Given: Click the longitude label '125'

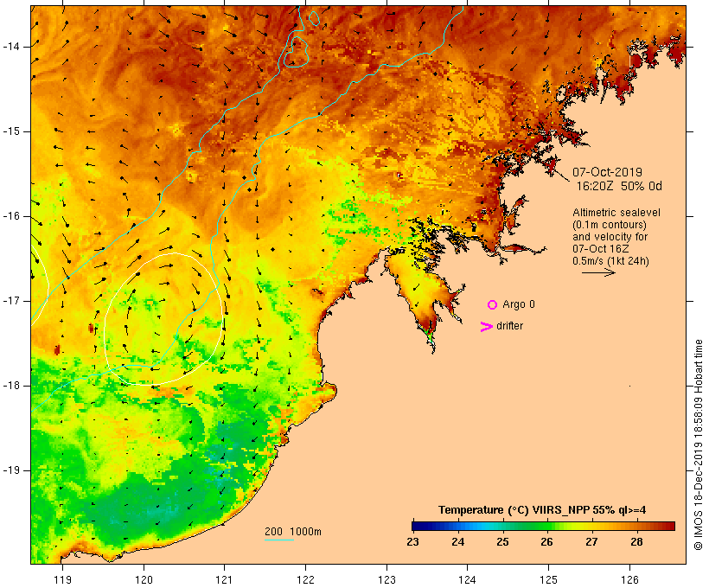Looking at the screenshot, I should (548, 580).
